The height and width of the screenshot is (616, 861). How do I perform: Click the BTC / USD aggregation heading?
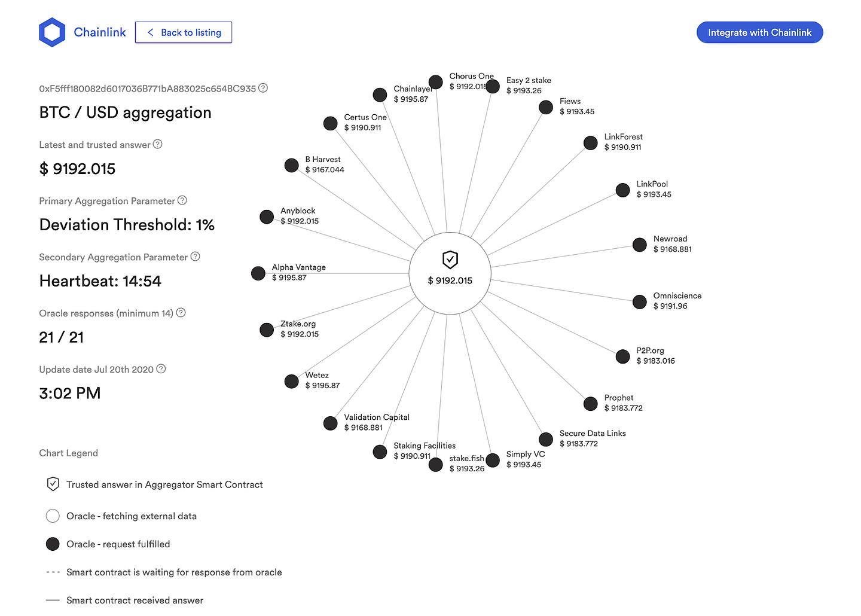(126, 112)
